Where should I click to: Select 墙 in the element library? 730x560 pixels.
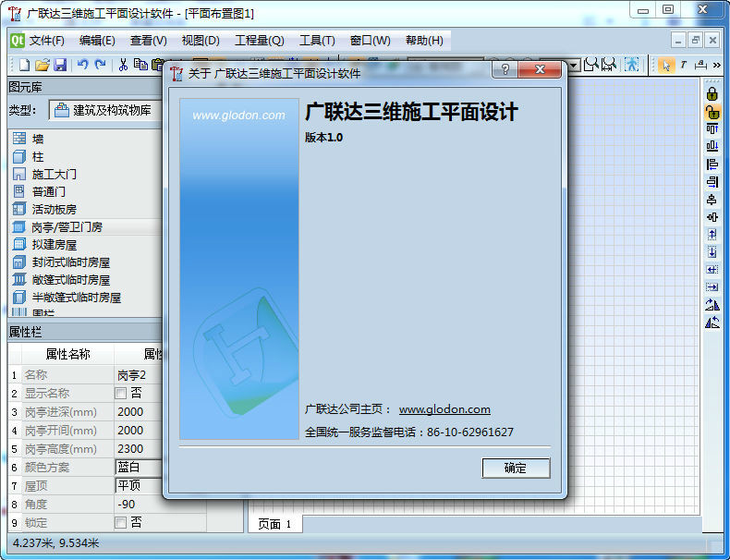[86, 139]
